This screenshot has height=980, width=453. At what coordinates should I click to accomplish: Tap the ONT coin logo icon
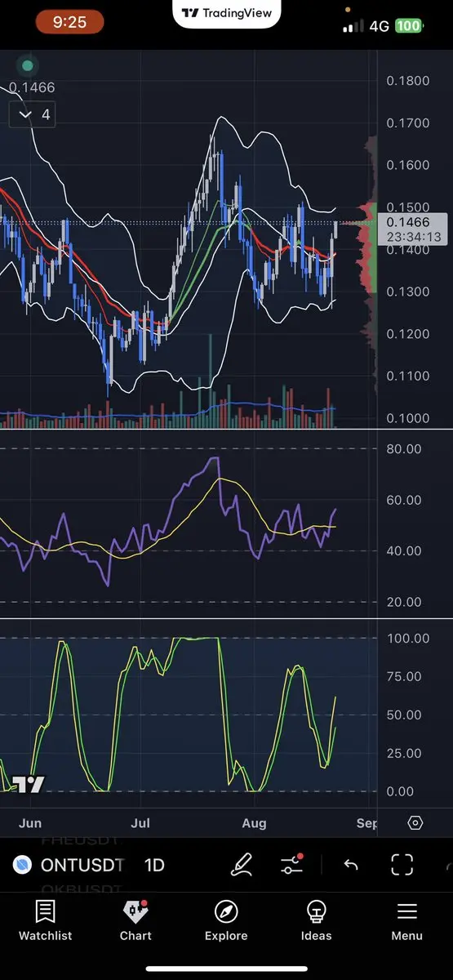[24, 865]
